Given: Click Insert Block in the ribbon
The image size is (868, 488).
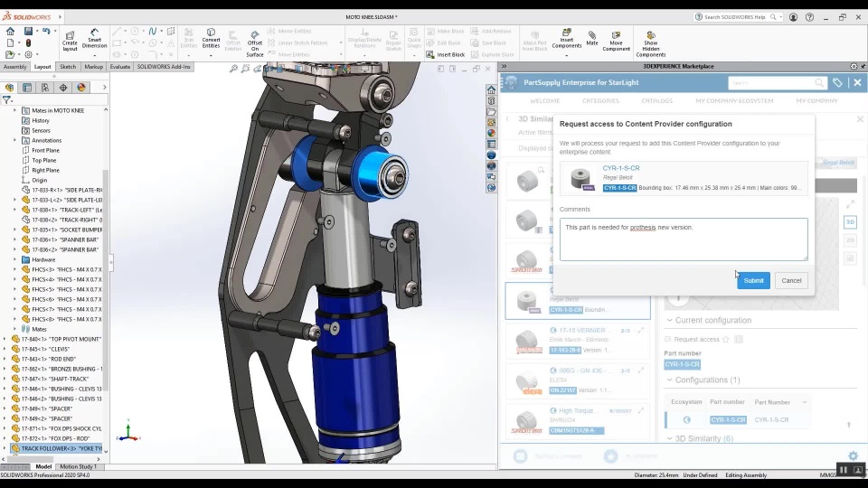Looking at the screenshot, I should click(x=446, y=54).
